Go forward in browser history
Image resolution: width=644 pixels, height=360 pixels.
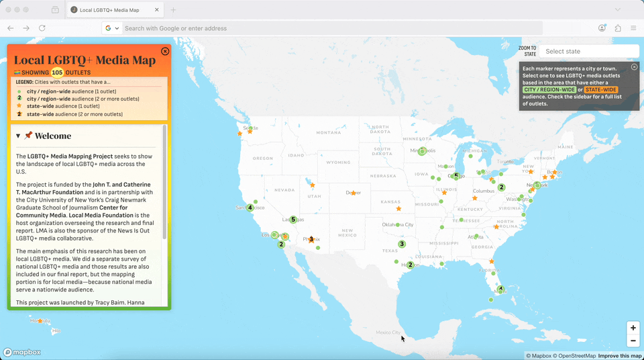[x=26, y=28]
